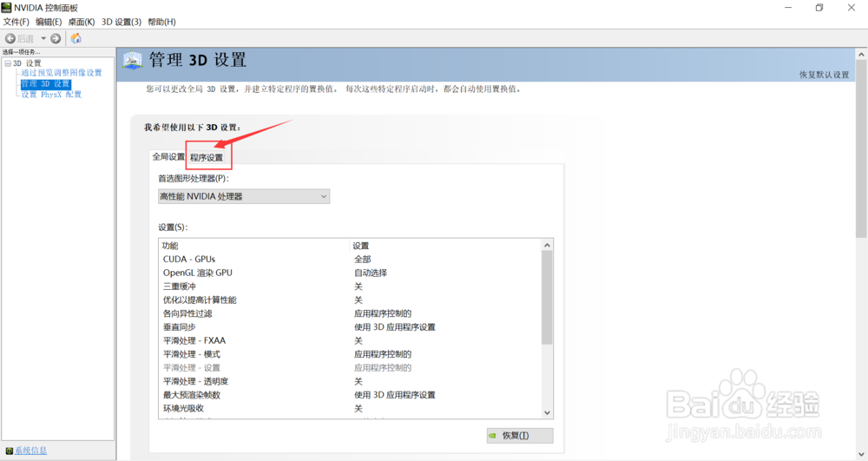Select the 三重缓冲 setting row

coord(350,286)
